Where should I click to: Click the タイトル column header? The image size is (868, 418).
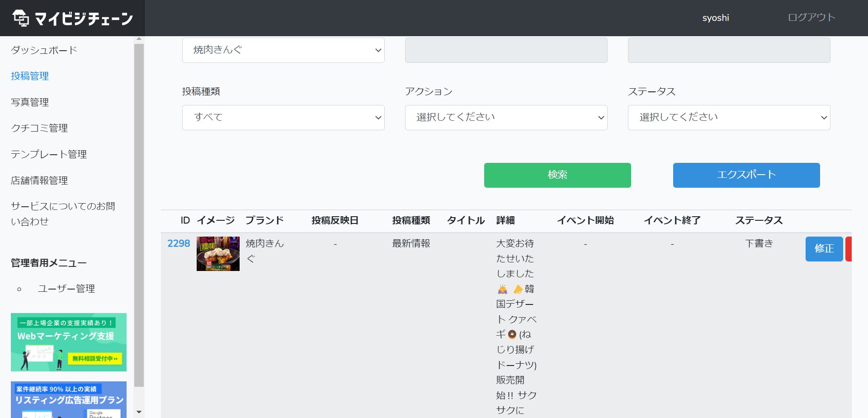[466, 220]
